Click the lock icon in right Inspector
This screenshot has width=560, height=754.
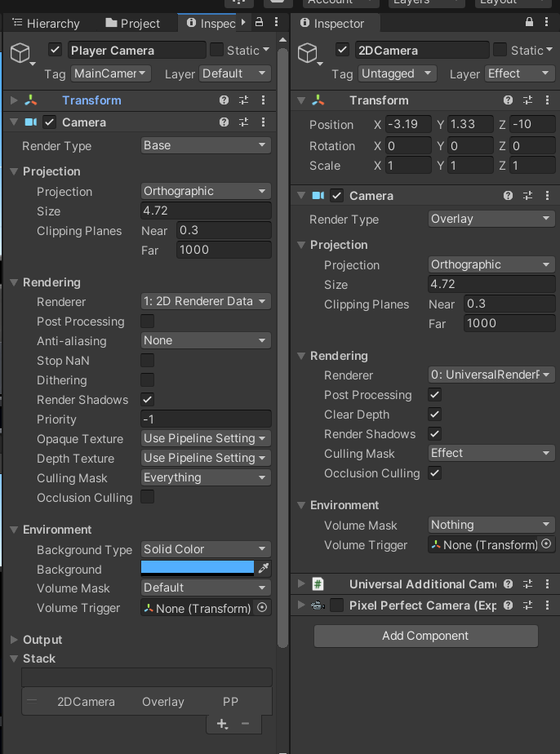tap(529, 22)
